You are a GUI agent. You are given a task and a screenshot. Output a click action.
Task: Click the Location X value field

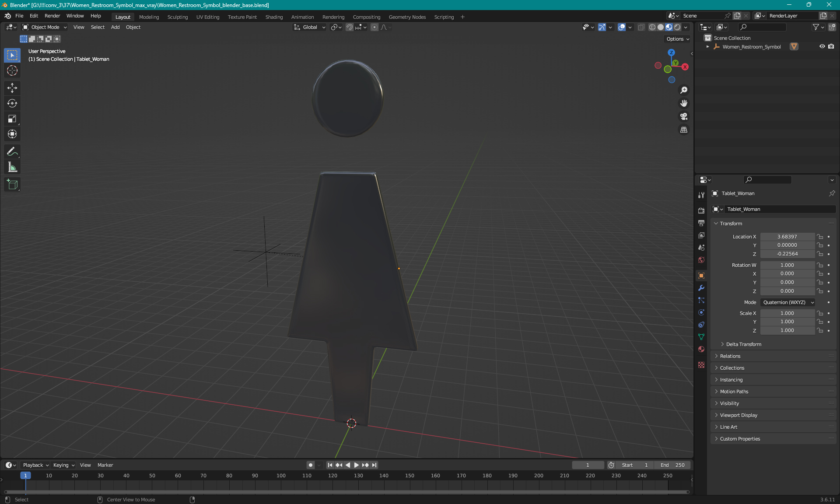click(787, 237)
